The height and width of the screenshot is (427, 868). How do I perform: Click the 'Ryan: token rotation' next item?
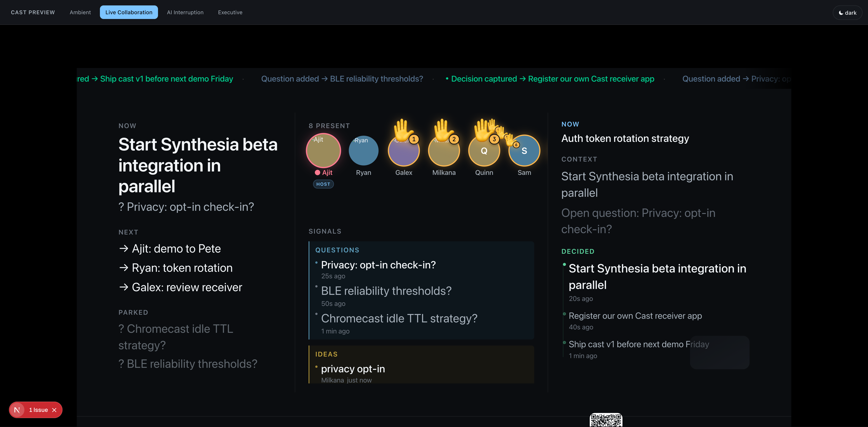point(176,268)
